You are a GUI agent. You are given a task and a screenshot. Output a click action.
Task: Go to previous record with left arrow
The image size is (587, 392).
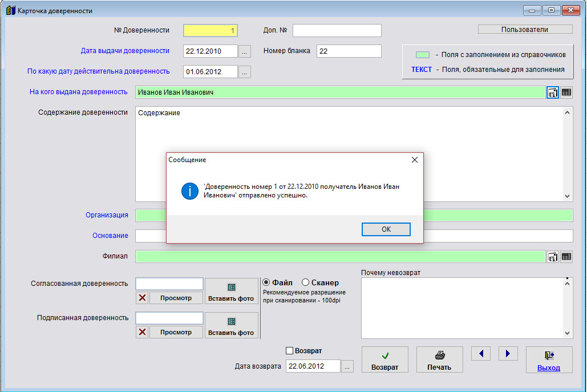(x=481, y=354)
